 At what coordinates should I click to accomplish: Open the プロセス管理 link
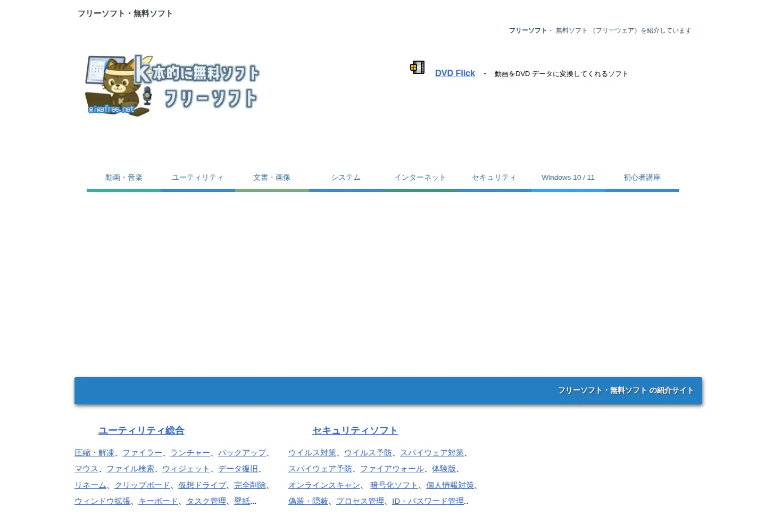pos(360,501)
